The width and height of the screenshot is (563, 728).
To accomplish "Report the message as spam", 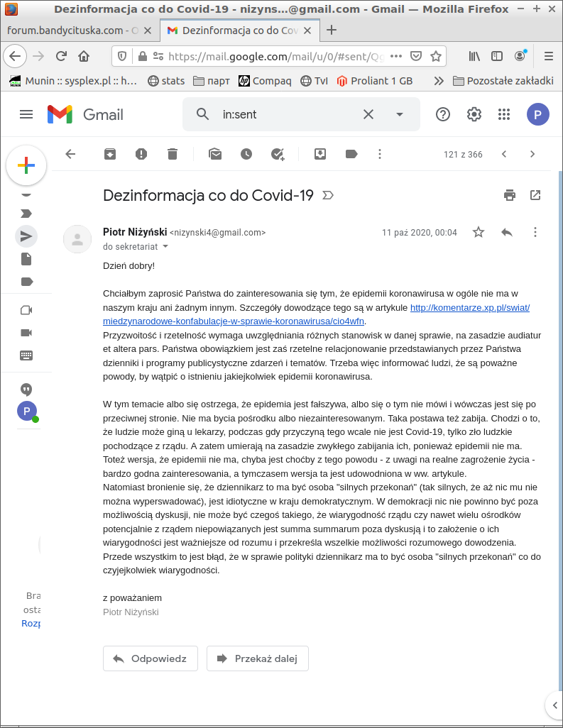I will point(141,154).
